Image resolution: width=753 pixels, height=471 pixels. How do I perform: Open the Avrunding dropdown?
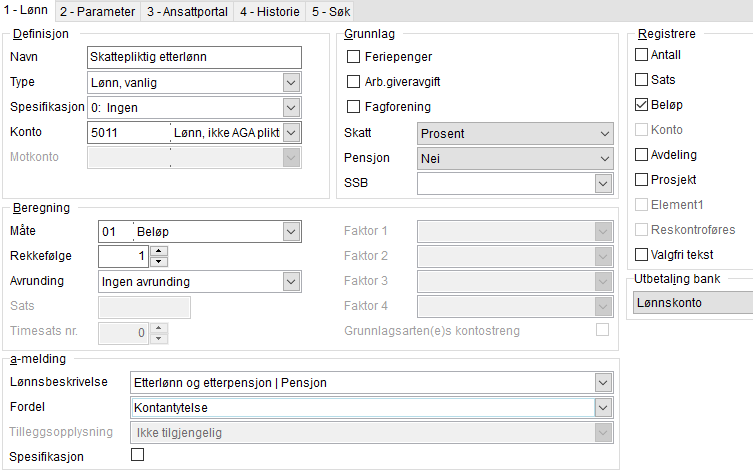[x=290, y=281]
